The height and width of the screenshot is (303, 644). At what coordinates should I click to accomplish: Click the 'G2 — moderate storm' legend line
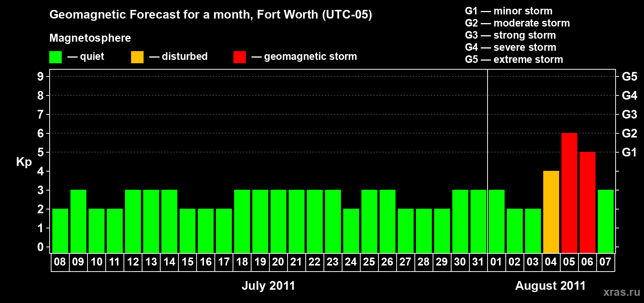pos(517,23)
